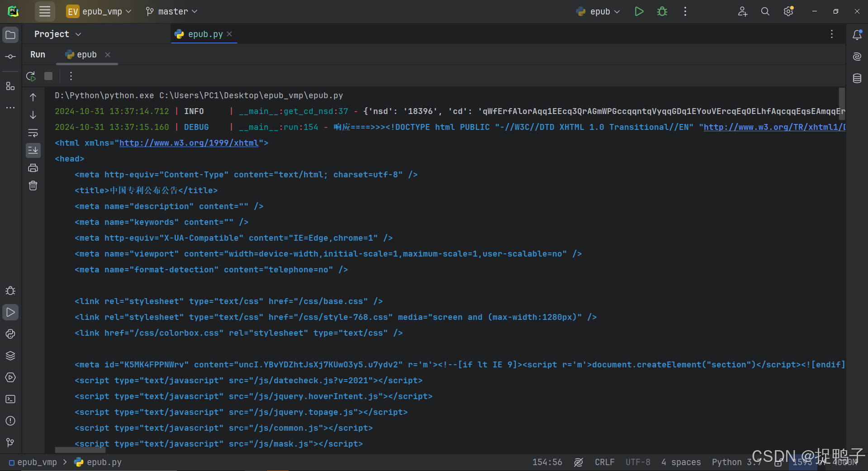Screen dimensions: 868x471
Task: Close the epub.py editor tab
Action: [x=230, y=34]
